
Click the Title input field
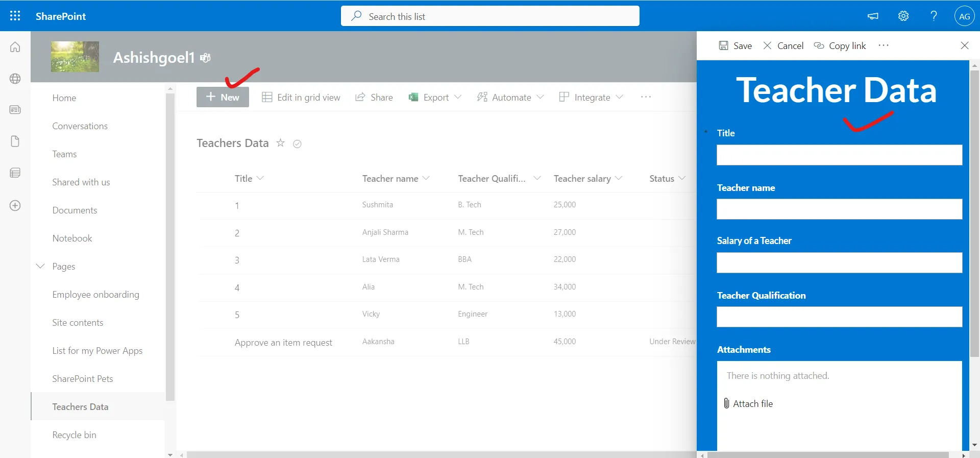coord(839,155)
